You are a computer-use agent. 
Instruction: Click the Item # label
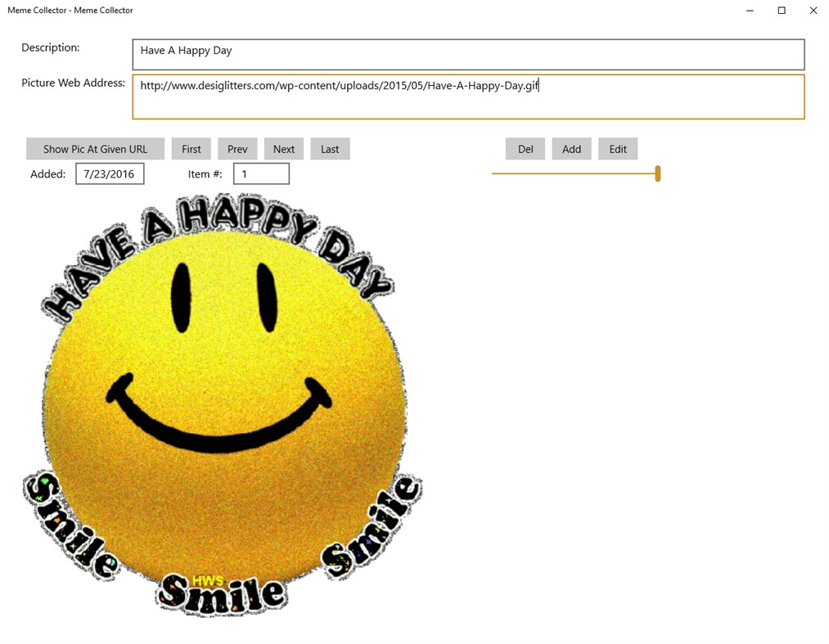pos(204,173)
